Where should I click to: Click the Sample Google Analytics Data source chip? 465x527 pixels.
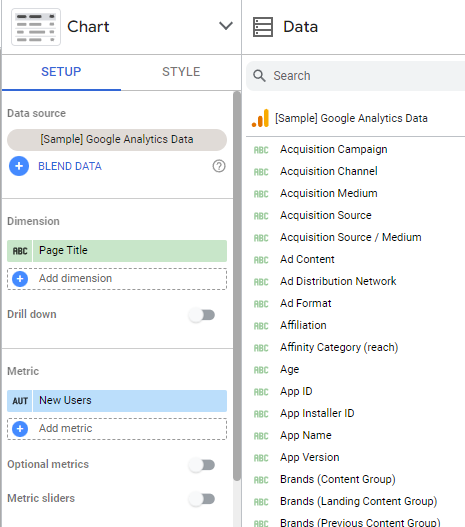(x=117, y=139)
